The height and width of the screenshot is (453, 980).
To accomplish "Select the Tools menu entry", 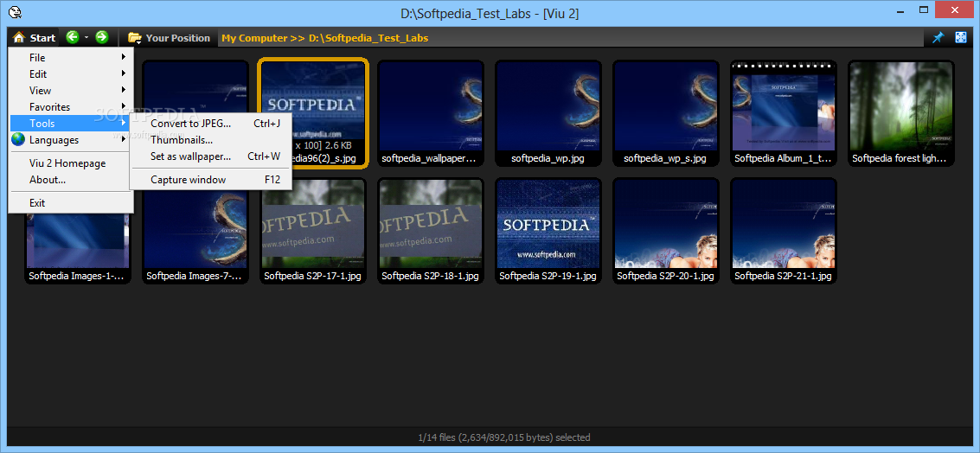I will 68,123.
